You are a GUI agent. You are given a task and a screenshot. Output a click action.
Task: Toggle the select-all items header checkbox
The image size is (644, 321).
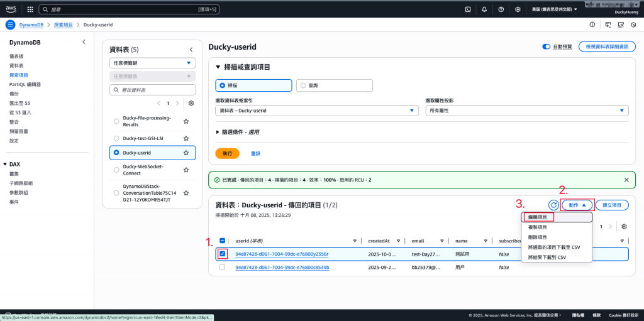pos(222,241)
